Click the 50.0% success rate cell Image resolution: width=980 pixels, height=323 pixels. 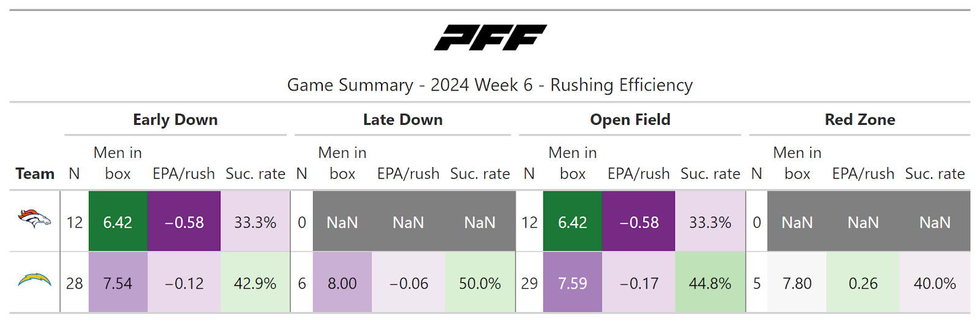coord(480,283)
